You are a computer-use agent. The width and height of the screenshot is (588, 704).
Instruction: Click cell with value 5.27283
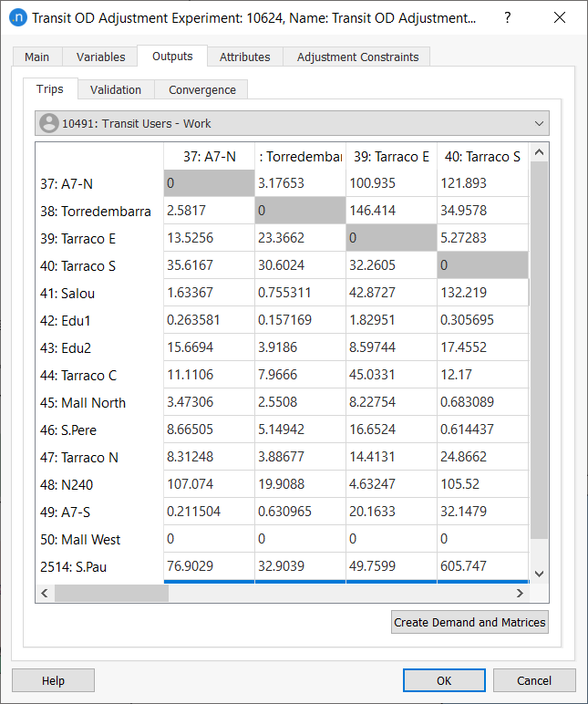coord(482,238)
